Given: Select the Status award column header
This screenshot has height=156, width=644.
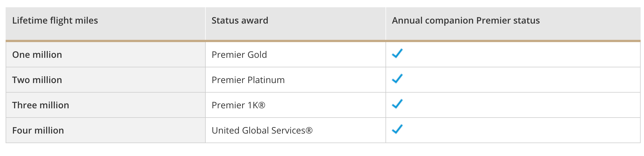Looking at the screenshot, I should pos(240,20).
